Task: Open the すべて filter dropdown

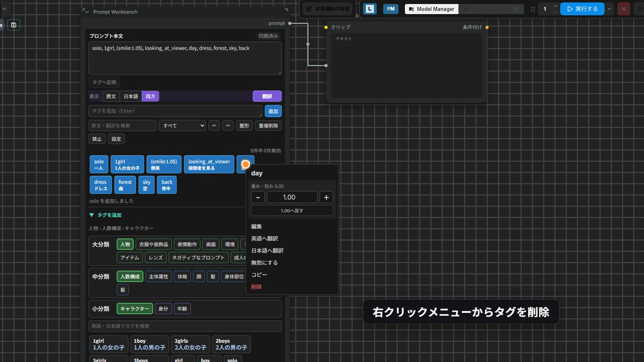Action: [x=182, y=126]
